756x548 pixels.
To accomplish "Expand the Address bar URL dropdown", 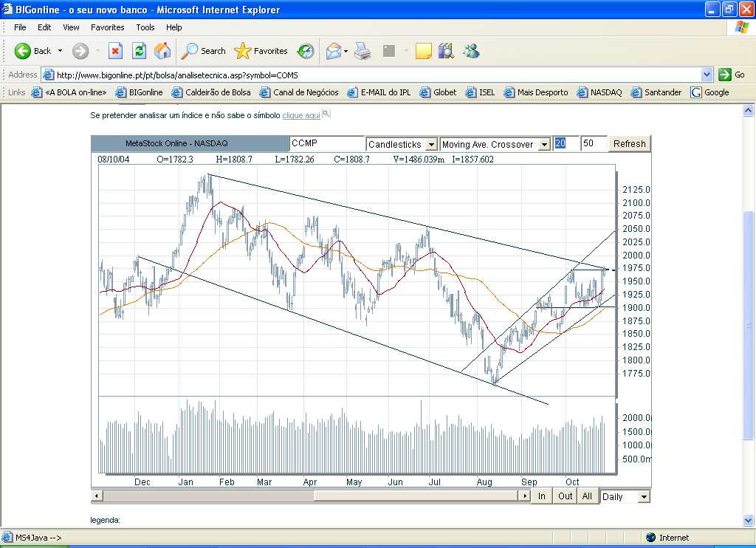I will tap(707, 75).
